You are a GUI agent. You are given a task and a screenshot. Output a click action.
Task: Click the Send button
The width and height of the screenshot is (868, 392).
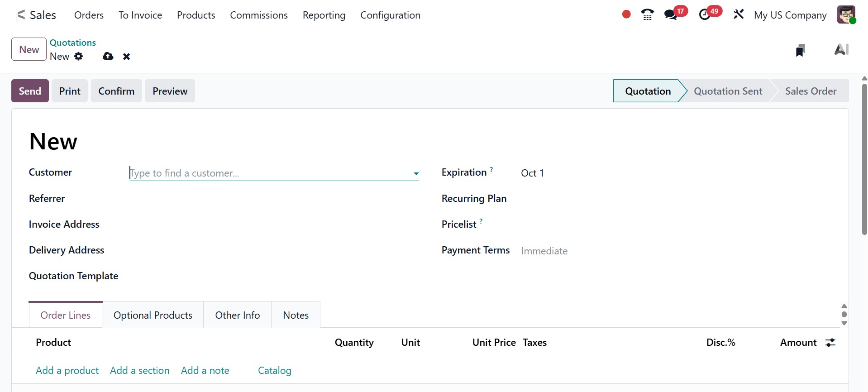(x=30, y=91)
